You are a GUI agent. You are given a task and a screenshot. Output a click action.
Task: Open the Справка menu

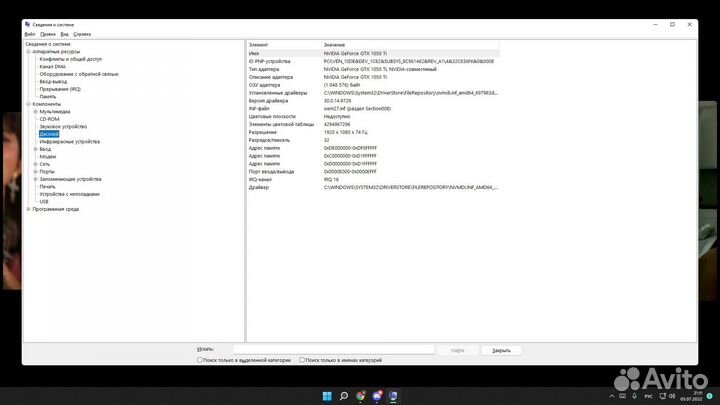tap(82, 34)
